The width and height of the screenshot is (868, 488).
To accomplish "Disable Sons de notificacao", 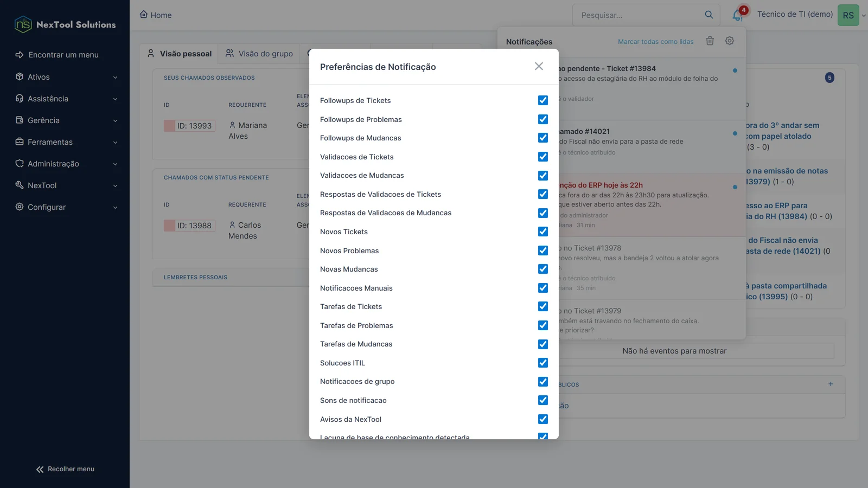I will [x=543, y=400].
